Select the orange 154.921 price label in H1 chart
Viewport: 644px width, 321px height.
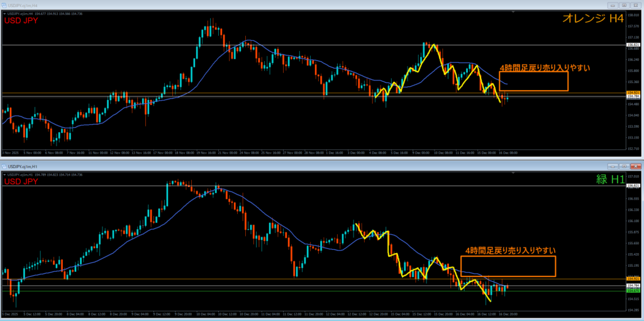click(632, 279)
